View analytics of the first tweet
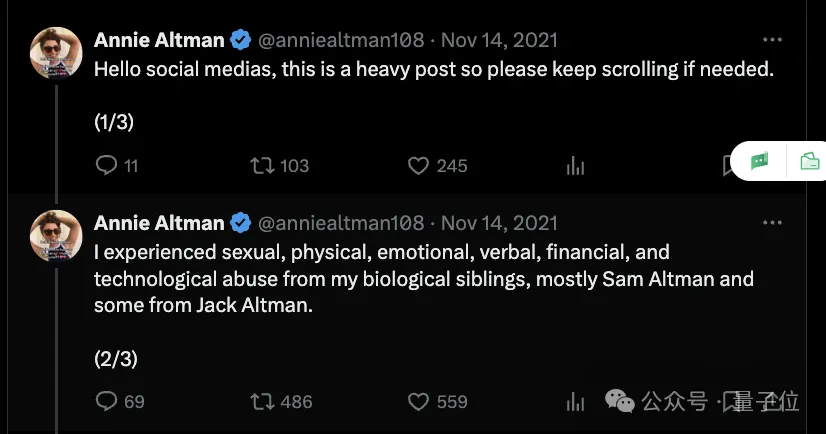This screenshot has height=434, width=826. pos(575,166)
